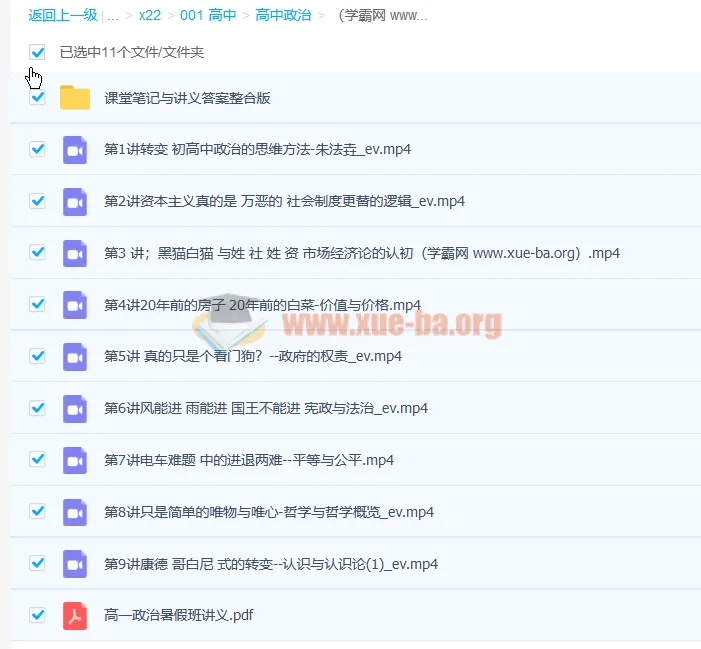Navigate to 高中政治 breadcrumb folder
Viewport: 701px width, 649px height.
(x=283, y=15)
